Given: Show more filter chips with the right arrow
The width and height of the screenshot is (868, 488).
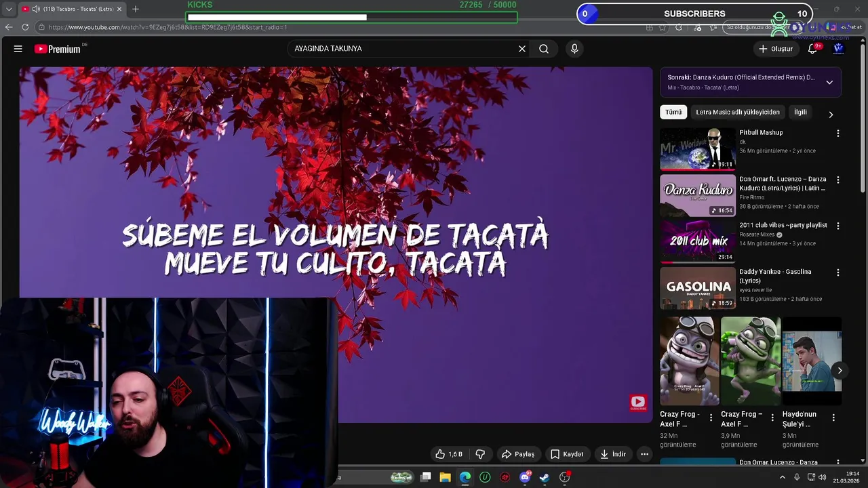Looking at the screenshot, I should tap(831, 115).
